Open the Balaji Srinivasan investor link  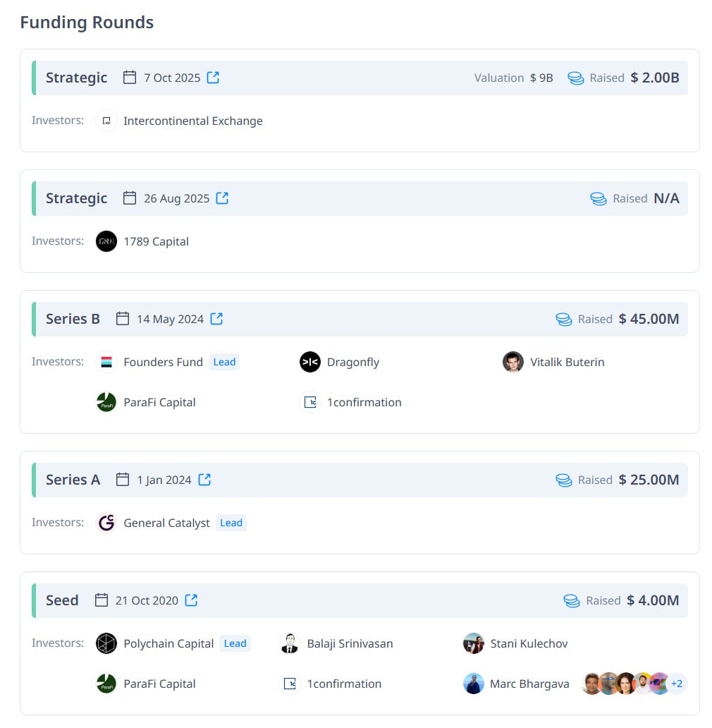pos(350,643)
